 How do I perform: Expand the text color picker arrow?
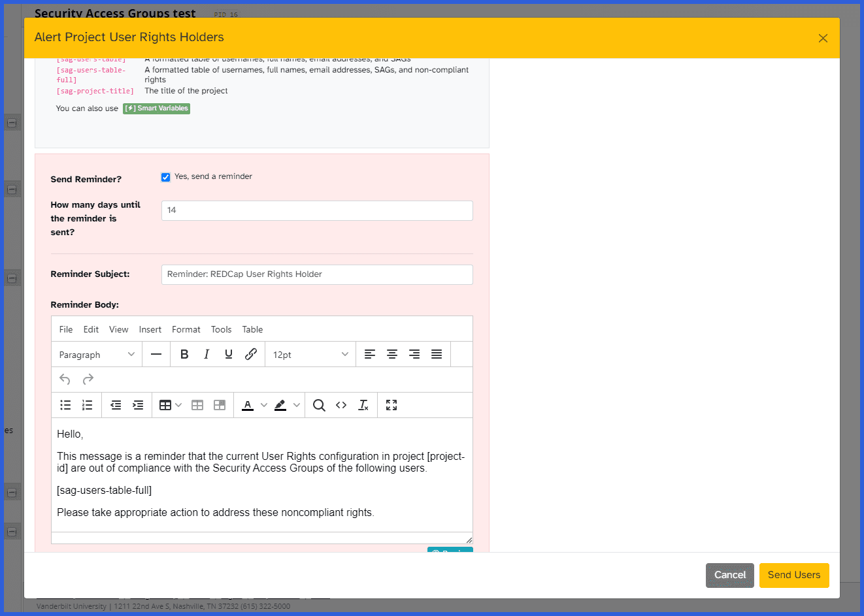[264, 405]
